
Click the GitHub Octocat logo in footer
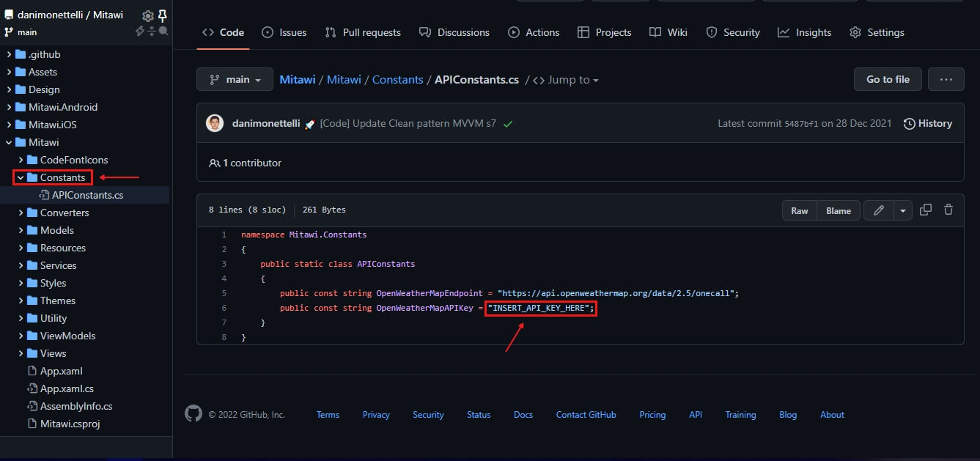coord(194,414)
